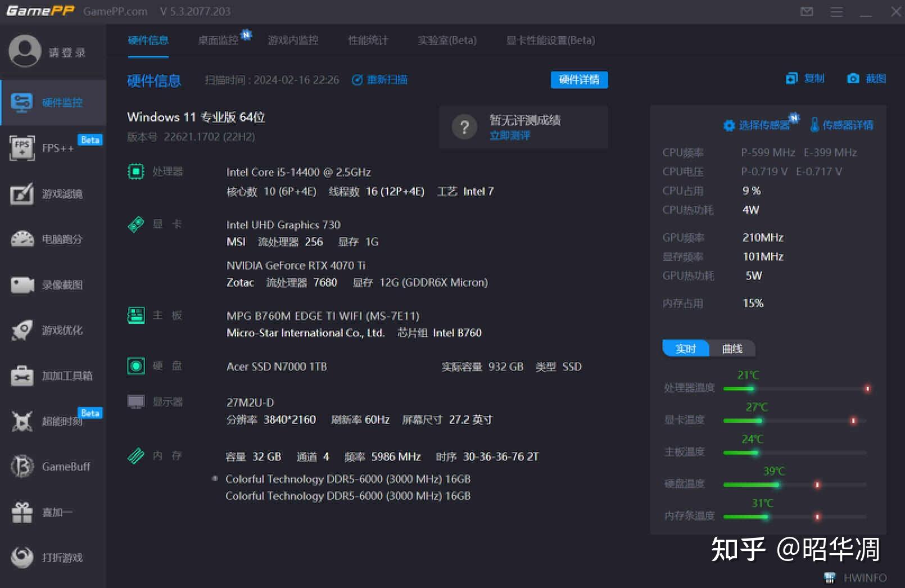
Task: Click the Windows 11 专业版 64位 text
Action: pyautogui.click(x=196, y=117)
